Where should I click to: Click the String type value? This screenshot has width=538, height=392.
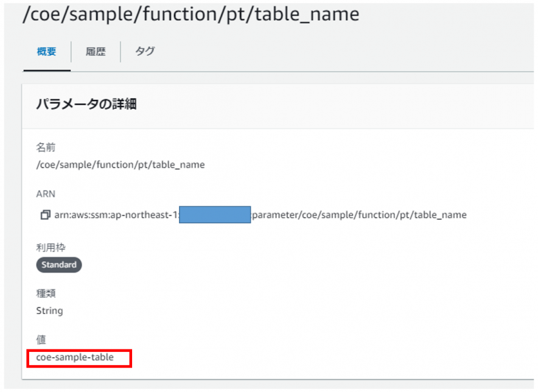(x=49, y=310)
